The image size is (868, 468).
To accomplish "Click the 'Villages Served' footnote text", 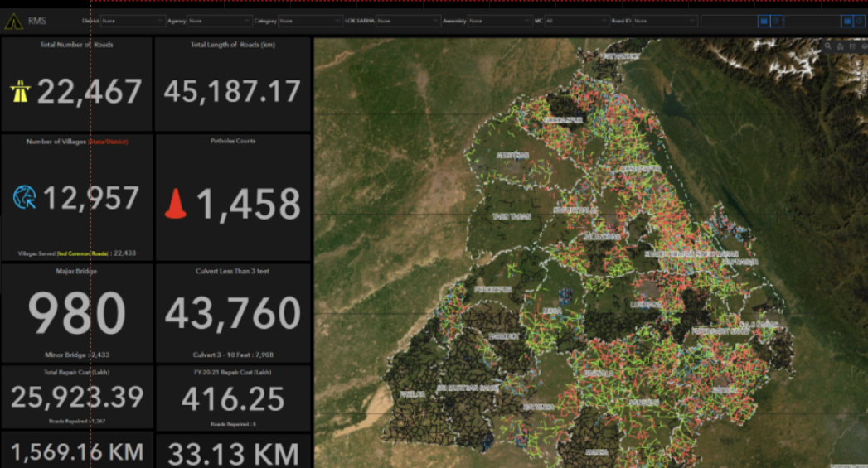I will 77,253.
